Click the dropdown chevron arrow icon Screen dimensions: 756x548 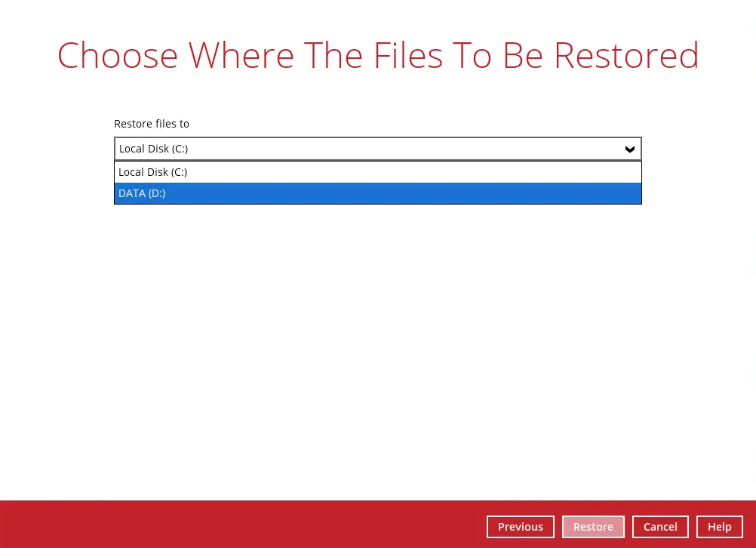pos(629,149)
